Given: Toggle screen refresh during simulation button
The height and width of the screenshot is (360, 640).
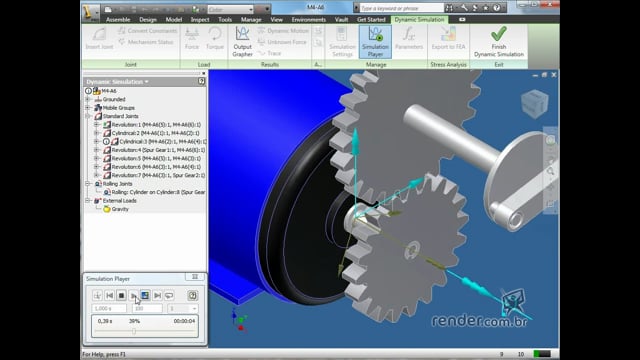Looking at the screenshot, I should point(145,295).
